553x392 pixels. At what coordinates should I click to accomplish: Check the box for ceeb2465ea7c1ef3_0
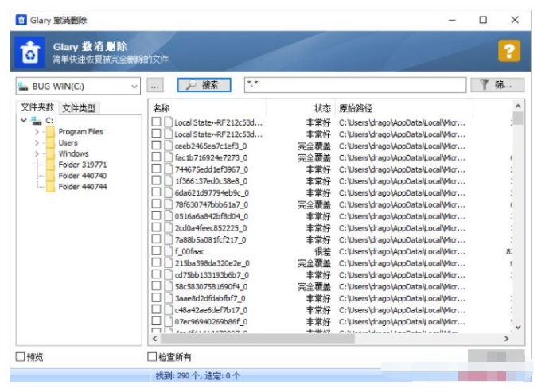click(156, 146)
